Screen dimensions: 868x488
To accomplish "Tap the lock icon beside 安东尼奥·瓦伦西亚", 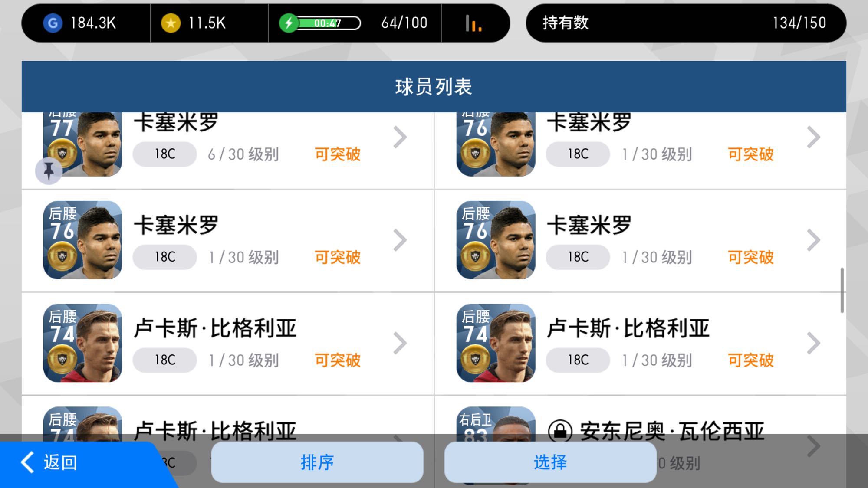I will pyautogui.click(x=560, y=431).
